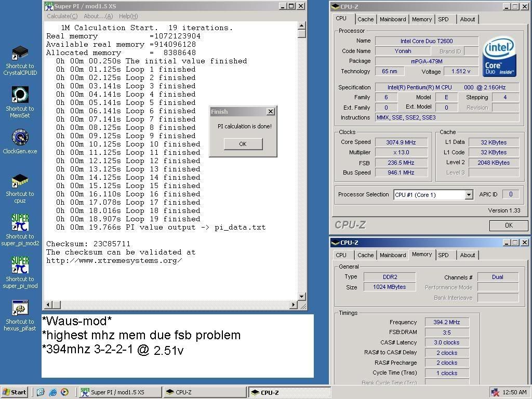Click the Memory CPU-Z window title icon

click(x=335, y=243)
